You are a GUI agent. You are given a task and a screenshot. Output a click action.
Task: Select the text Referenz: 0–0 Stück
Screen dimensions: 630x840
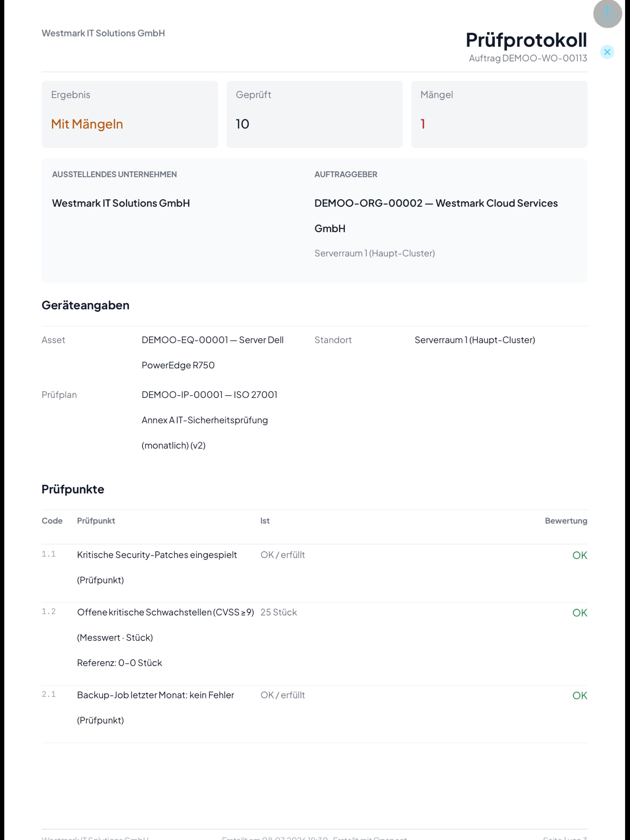pyautogui.click(x=119, y=663)
